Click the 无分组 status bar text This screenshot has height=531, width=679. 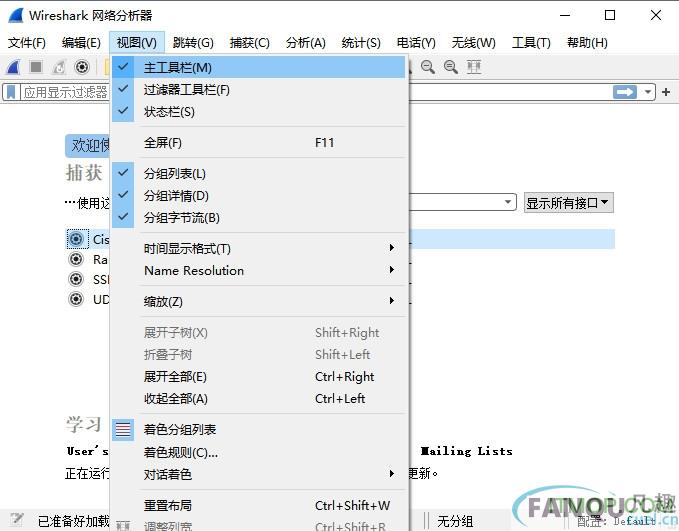pyautogui.click(x=455, y=521)
